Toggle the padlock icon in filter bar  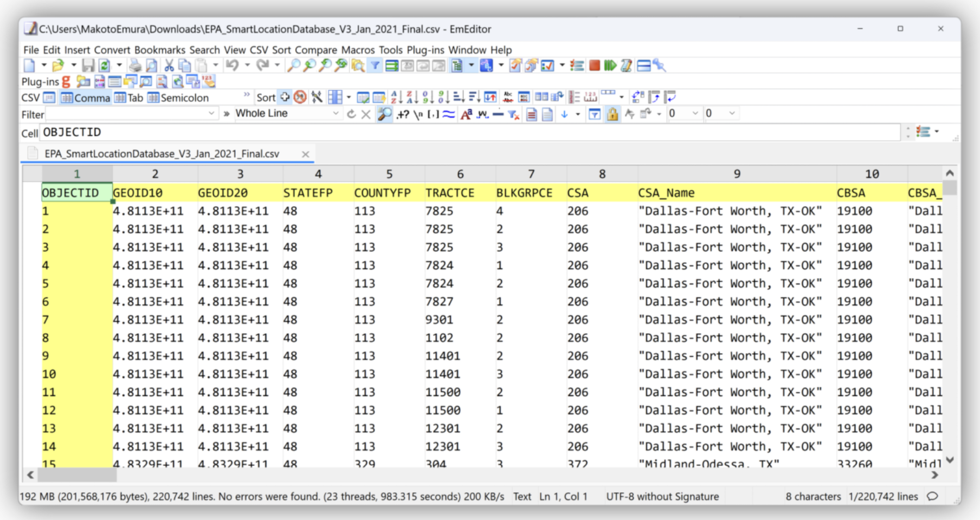[612, 114]
